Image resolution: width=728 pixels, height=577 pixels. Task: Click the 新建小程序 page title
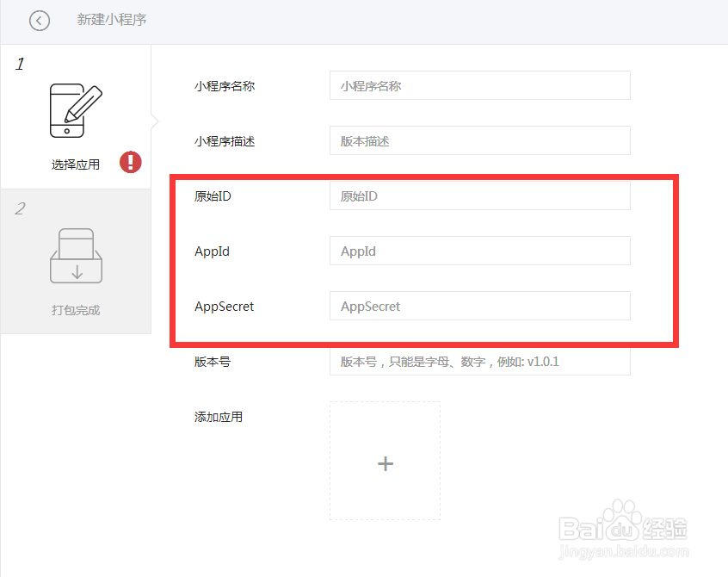point(112,20)
